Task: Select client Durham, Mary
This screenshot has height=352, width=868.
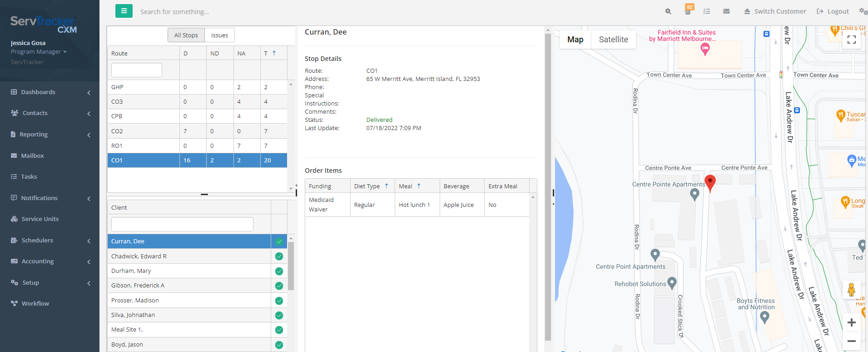Action: tap(189, 271)
